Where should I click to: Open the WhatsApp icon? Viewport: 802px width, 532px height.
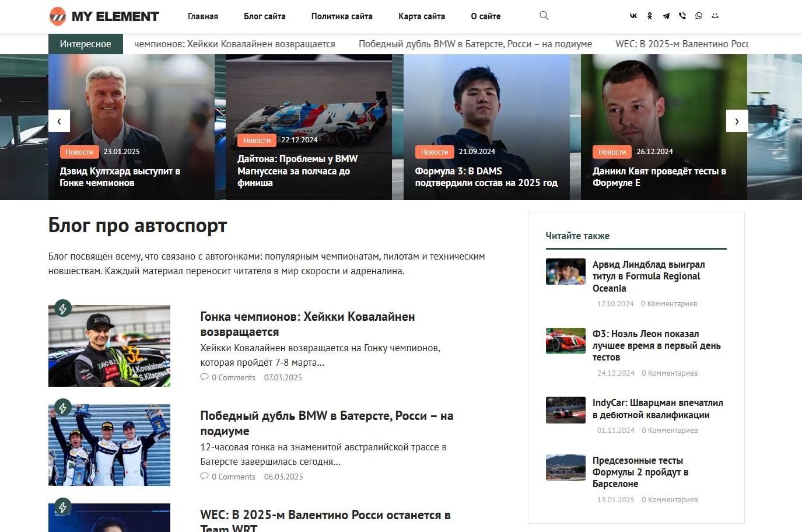[699, 16]
